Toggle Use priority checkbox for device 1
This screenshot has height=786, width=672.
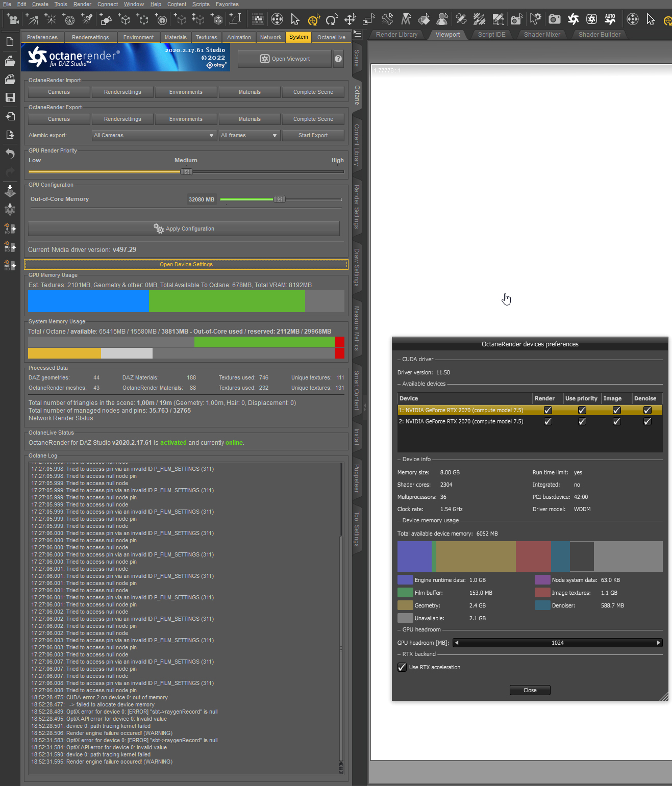582,410
